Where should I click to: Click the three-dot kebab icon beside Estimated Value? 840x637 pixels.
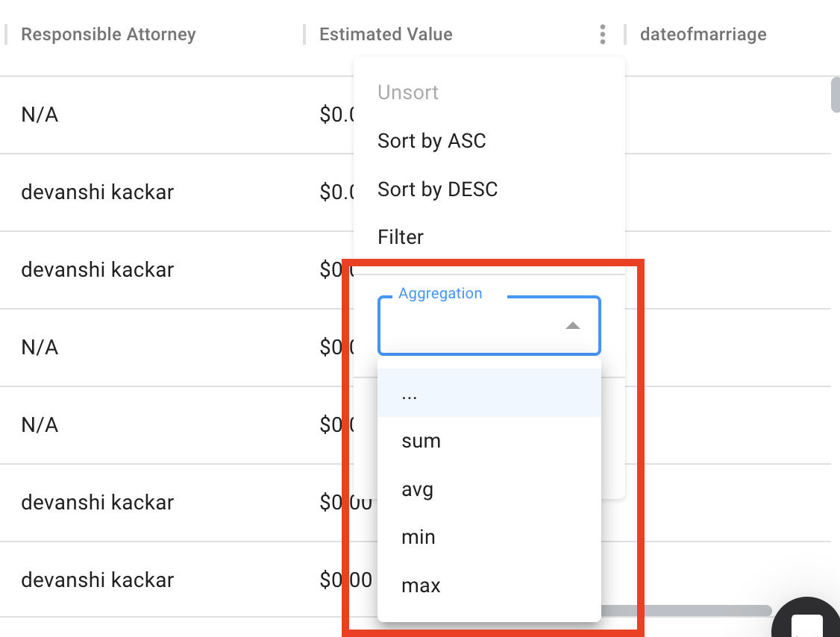pyautogui.click(x=602, y=34)
